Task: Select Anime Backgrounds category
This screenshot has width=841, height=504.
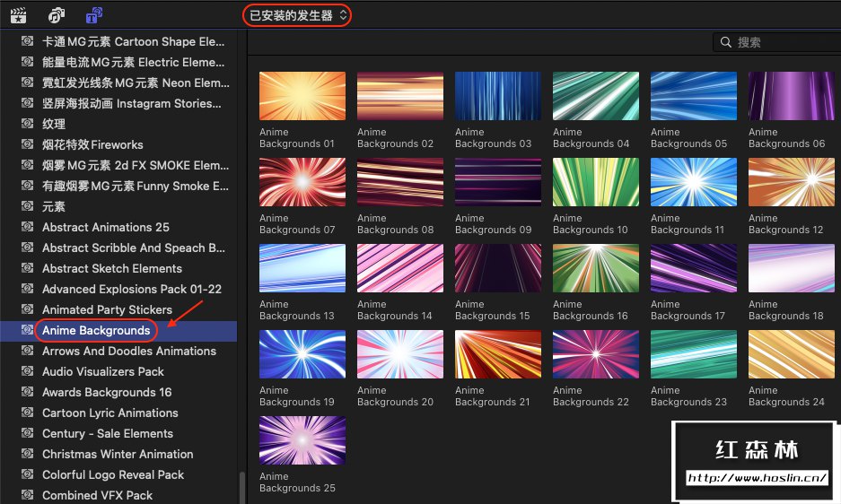Action: click(x=118, y=330)
